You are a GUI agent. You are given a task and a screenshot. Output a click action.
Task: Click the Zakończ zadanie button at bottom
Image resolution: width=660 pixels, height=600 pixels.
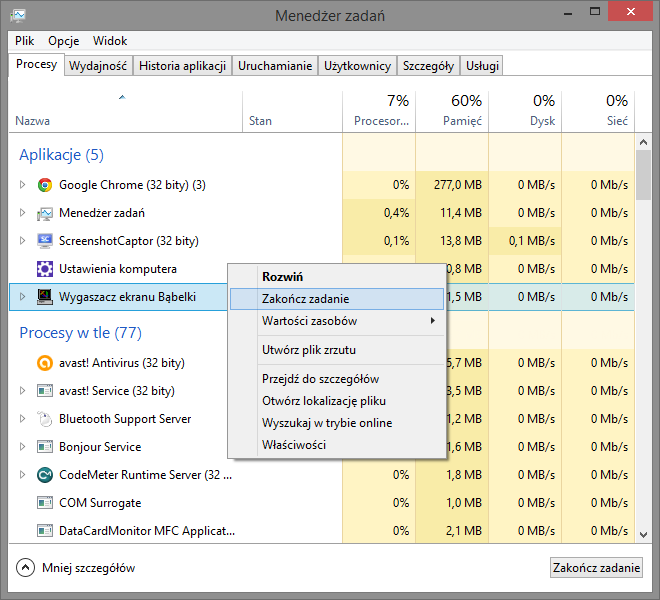pos(596,568)
